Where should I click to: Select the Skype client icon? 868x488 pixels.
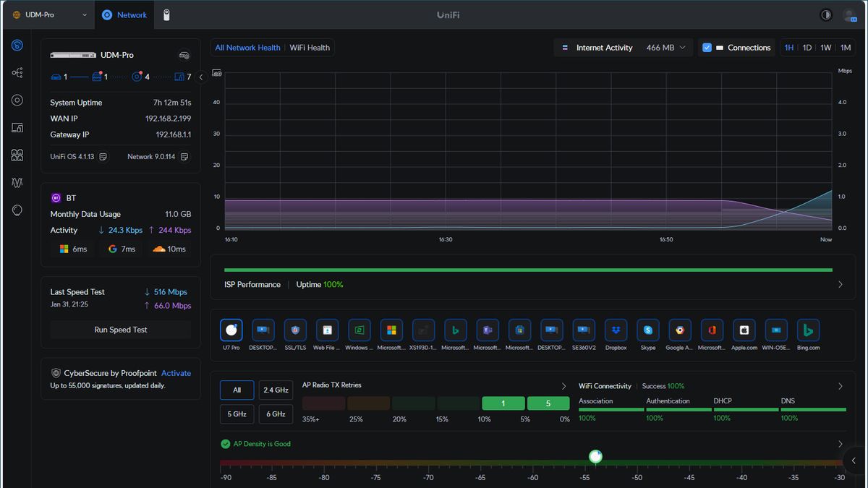[647, 330]
